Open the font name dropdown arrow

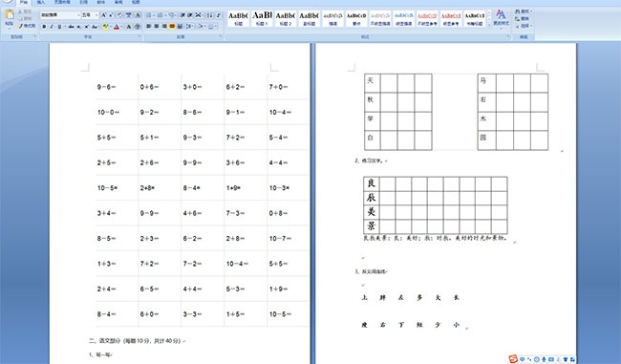click(x=78, y=15)
